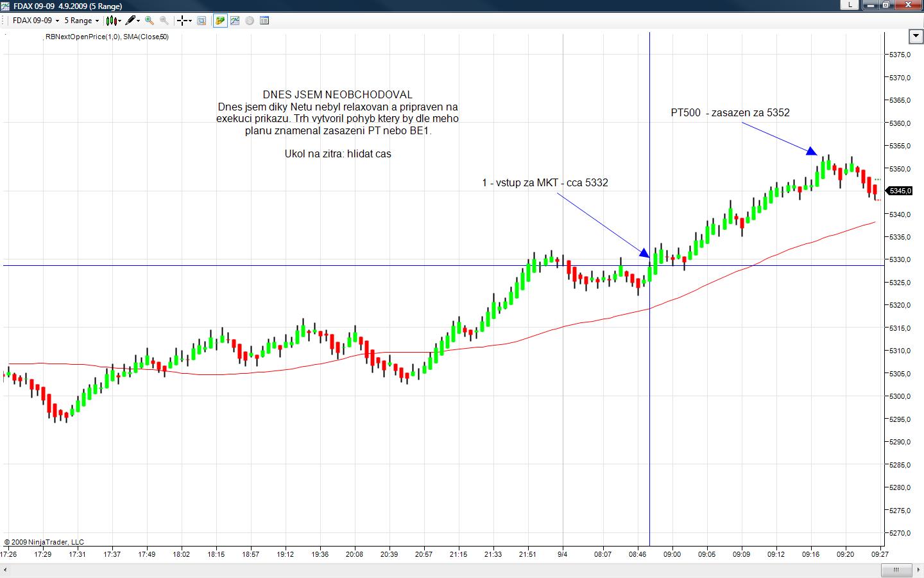Select the 'DNES JSEM NEOBCHODOVAL' heading text
The height and width of the screenshot is (578, 924).
click(x=338, y=95)
